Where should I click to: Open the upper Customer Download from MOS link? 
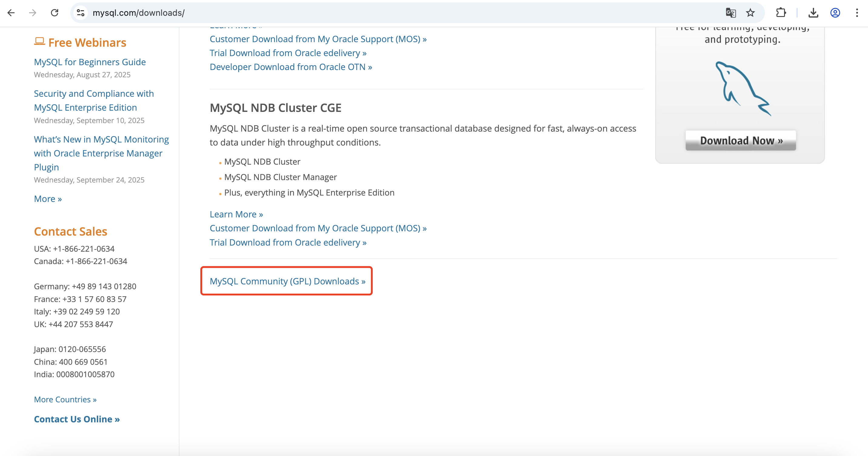point(318,39)
